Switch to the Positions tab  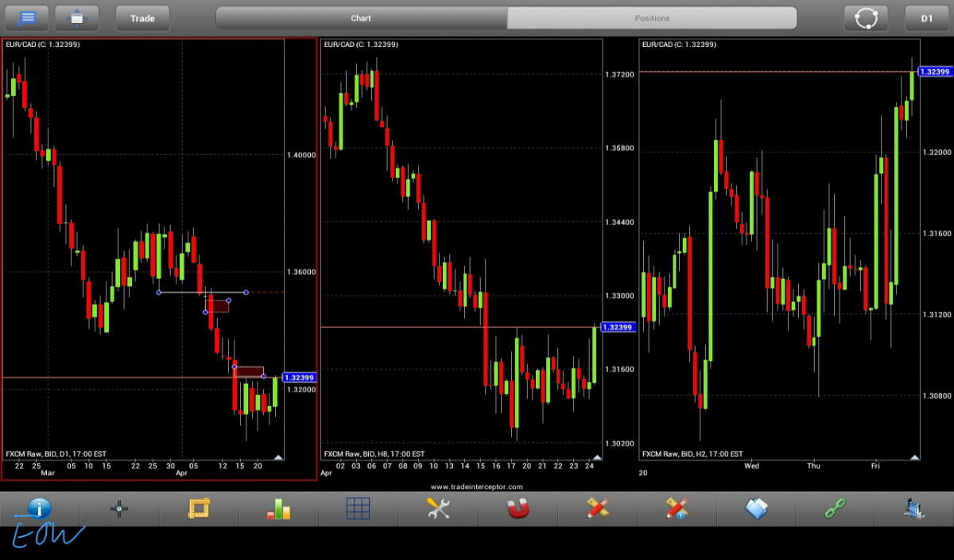pos(652,17)
